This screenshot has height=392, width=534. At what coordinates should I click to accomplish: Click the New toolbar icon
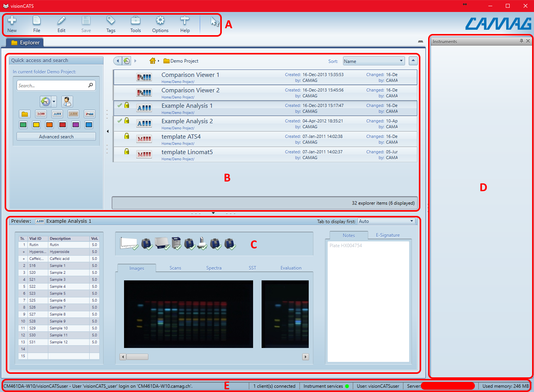12,24
